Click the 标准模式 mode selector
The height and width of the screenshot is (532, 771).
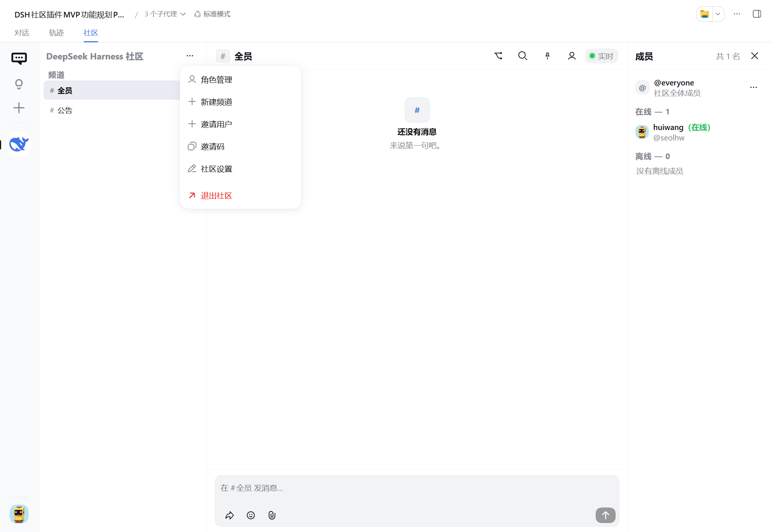(x=212, y=14)
